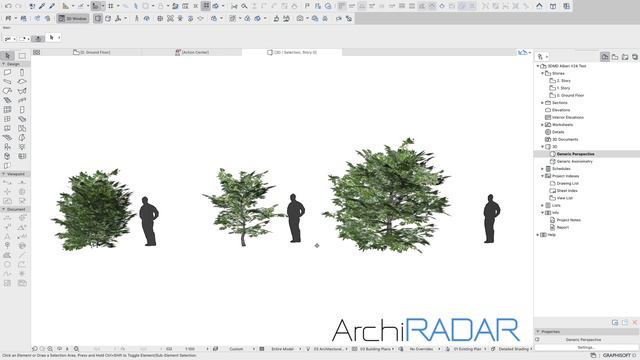Viewport: 640px width, 360px height.
Task: Collapse the Design toolbox section
Action: click(x=4, y=64)
